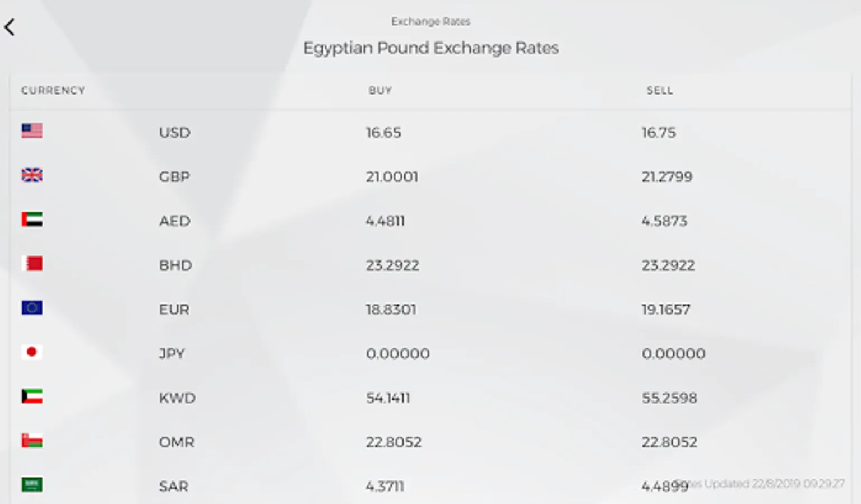This screenshot has width=861, height=504.
Task: Click the Egyptian Pound Exchange Rates title
Action: click(x=430, y=49)
